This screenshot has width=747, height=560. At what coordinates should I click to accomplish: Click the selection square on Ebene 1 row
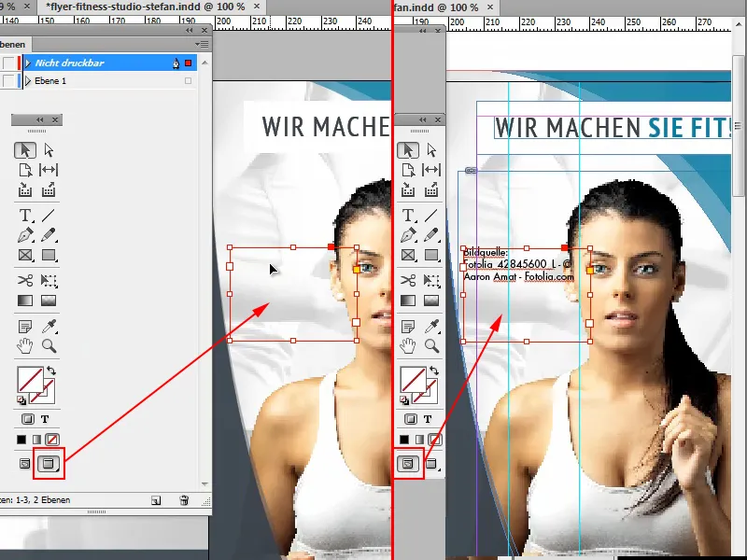point(189,81)
